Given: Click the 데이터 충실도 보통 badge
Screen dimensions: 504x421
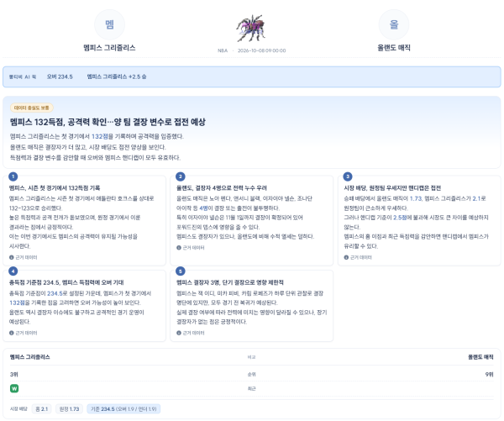Looking at the screenshot, I should point(32,108).
